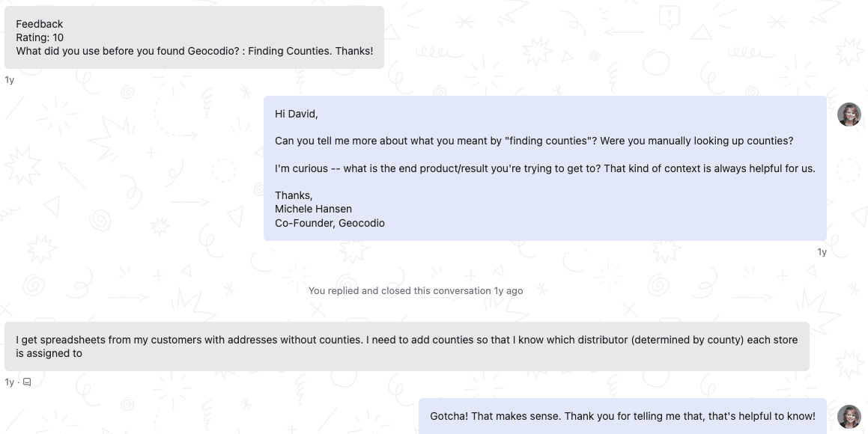Click the 1y timestamp under the Feedback message
Image resolution: width=868 pixels, height=434 pixels.
point(10,80)
